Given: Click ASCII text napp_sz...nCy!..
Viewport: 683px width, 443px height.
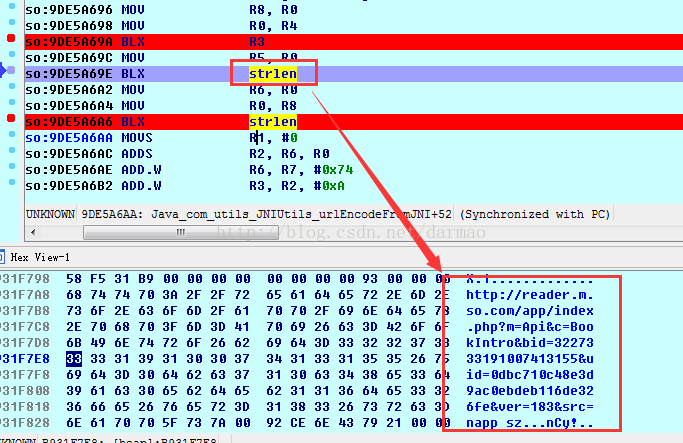Looking at the screenshot, I should click(x=530, y=423).
